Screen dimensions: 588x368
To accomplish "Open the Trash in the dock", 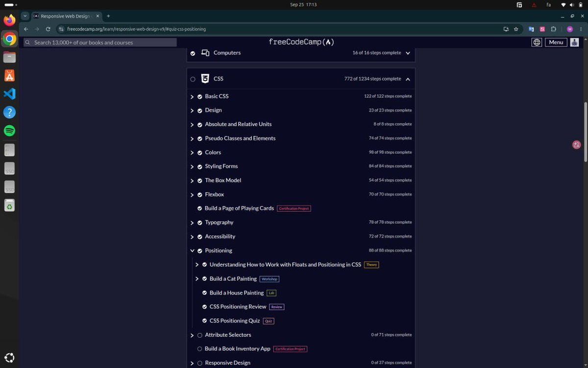I will (9, 205).
